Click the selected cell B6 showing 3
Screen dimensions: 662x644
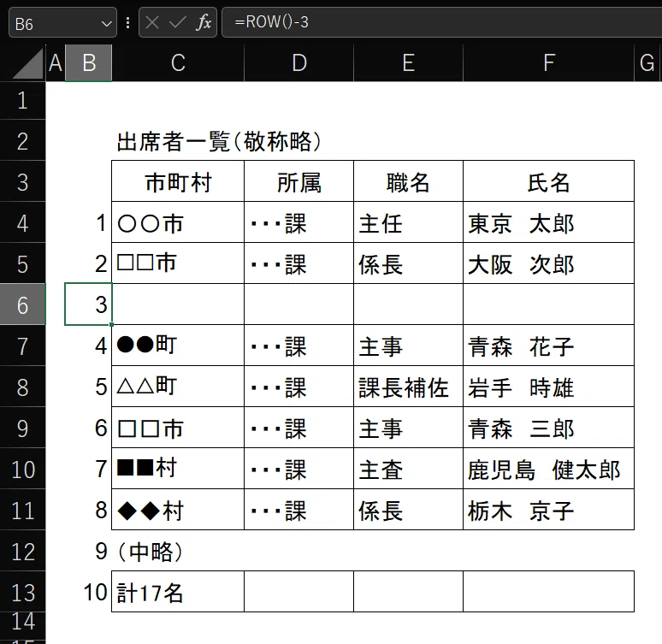[88, 304]
